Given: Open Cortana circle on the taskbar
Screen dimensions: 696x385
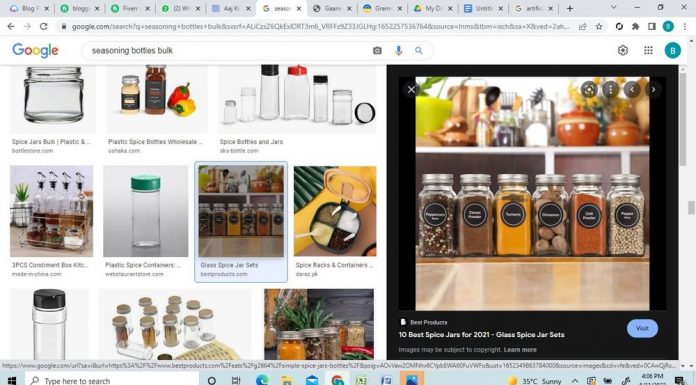Looking at the screenshot, I should click(212, 381).
